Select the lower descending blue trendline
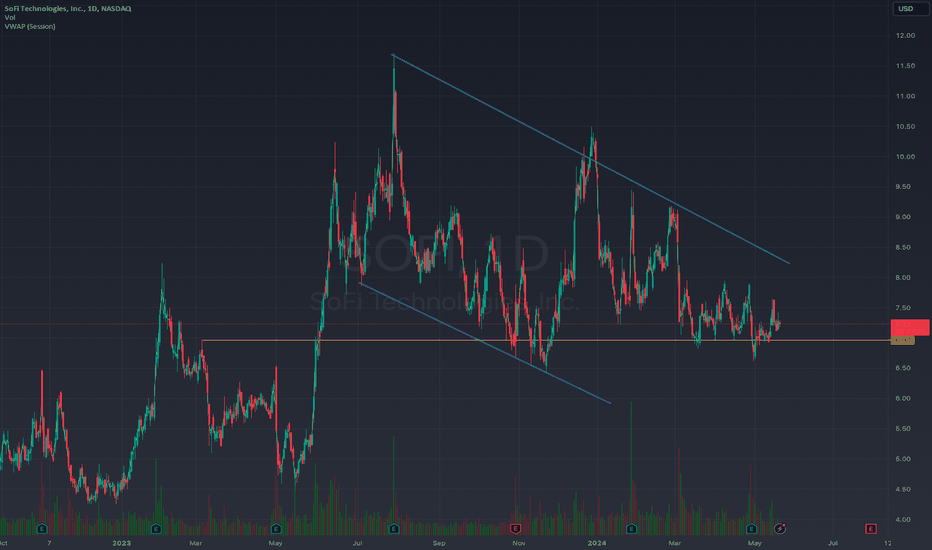This screenshot has width=932, height=550. click(485, 343)
